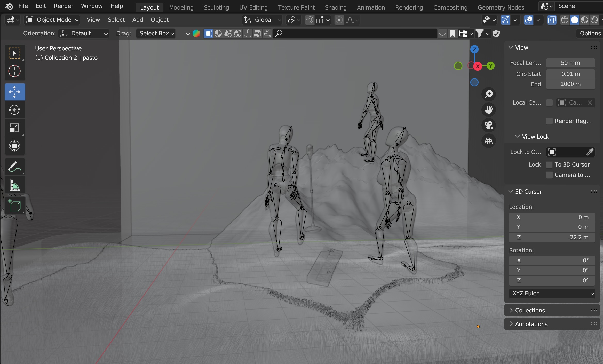This screenshot has height=364, width=603.
Task: Click the Focal Length value field
Action: click(x=570, y=63)
